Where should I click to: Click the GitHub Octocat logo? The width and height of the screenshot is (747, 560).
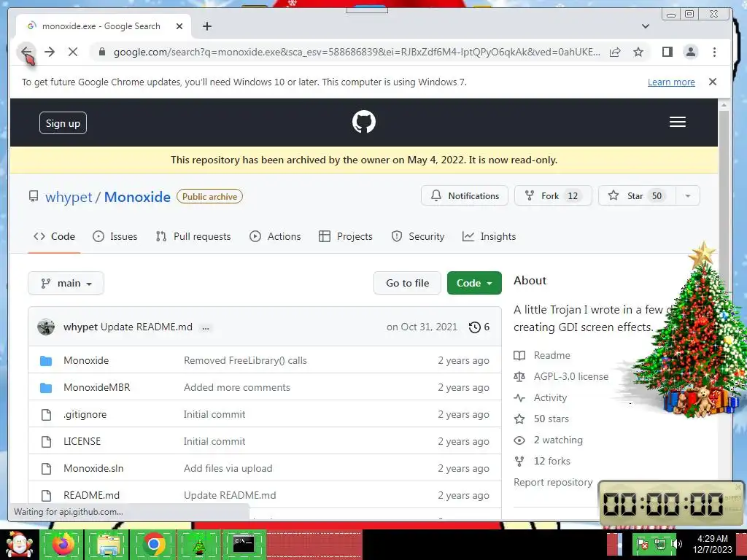(x=364, y=122)
